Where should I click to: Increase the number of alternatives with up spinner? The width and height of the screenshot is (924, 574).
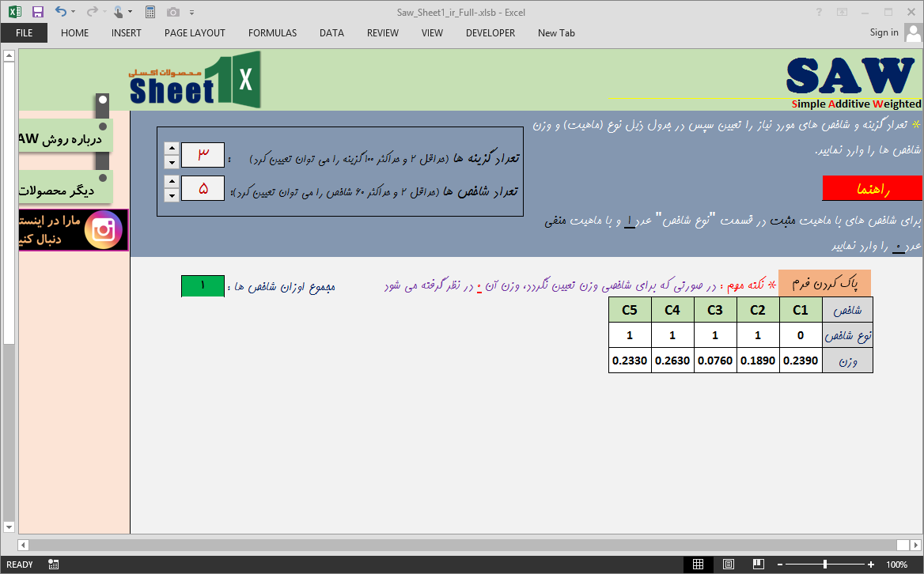[172, 149]
